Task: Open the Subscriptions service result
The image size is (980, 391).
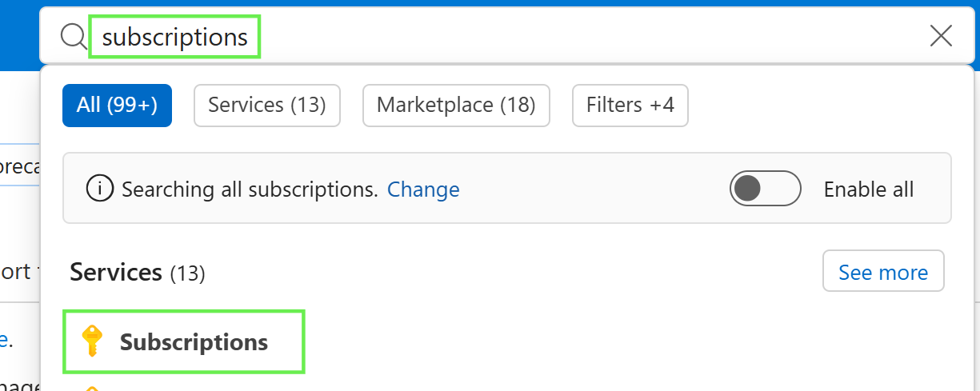Action: pyautogui.click(x=184, y=341)
